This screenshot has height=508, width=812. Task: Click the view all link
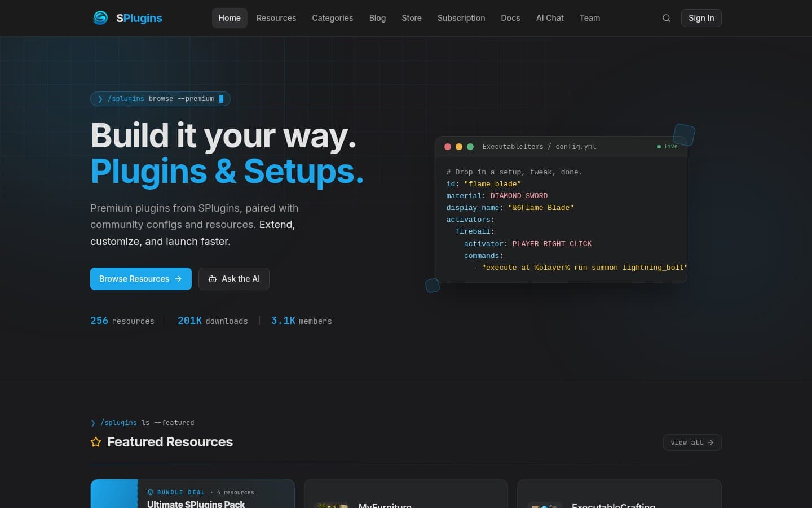coord(692,443)
